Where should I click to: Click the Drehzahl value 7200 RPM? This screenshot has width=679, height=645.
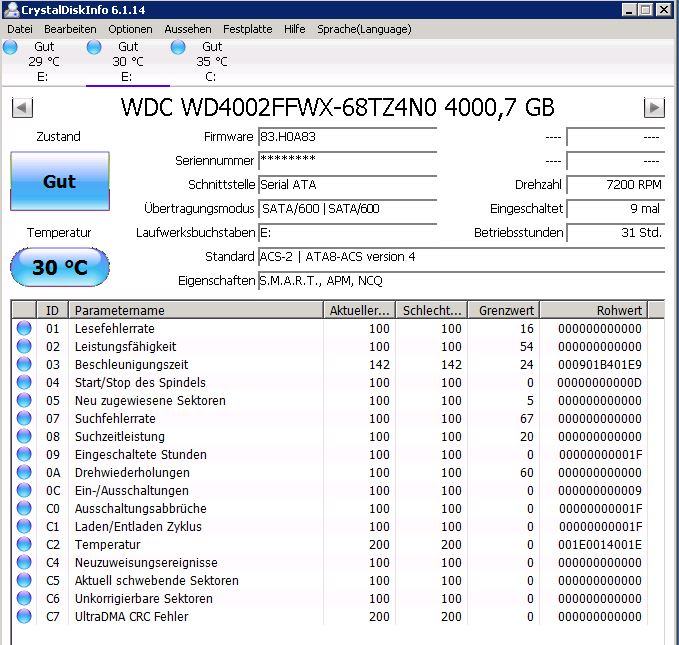tap(615, 185)
